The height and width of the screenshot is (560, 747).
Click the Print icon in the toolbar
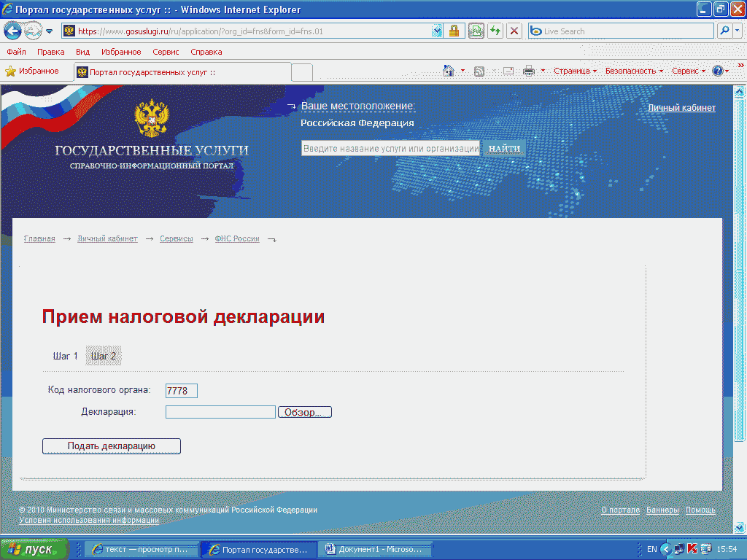[x=529, y=71]
